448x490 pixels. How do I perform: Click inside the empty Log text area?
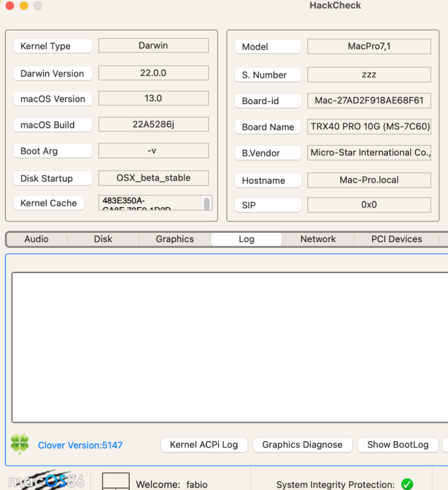230,347
